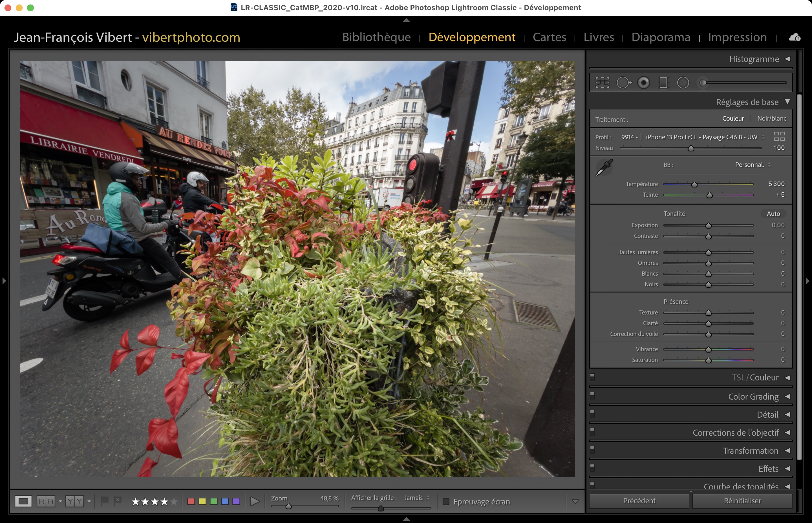Select the crop overlay tool
The height and width of the screenshot is (523, 812).
click(602, 83)
